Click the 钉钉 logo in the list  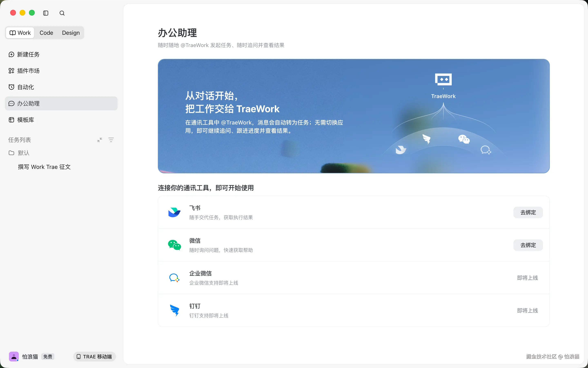pyautogui.click(x=175, y=311)
